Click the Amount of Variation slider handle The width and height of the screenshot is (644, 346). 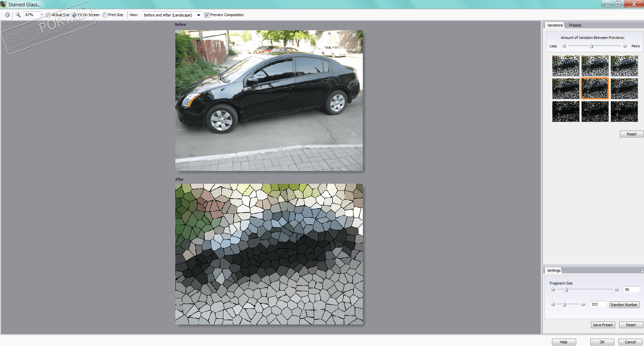[591, 46]
